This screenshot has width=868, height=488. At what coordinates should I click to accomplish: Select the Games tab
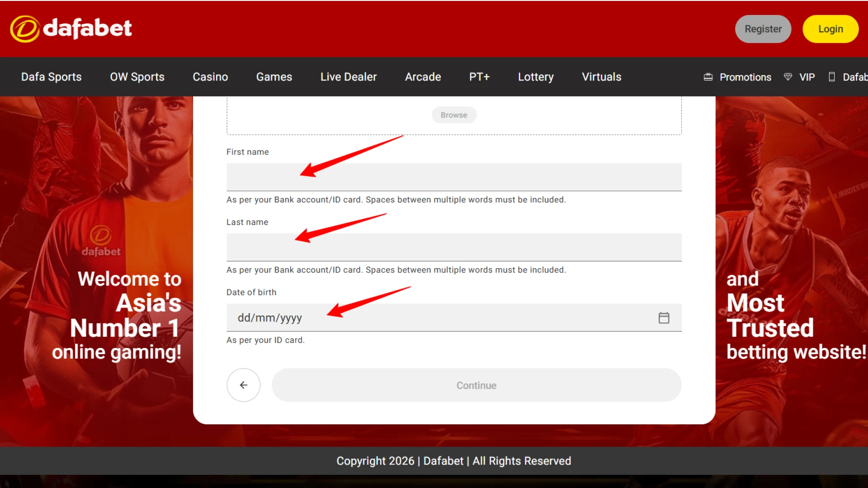[274, 77]
